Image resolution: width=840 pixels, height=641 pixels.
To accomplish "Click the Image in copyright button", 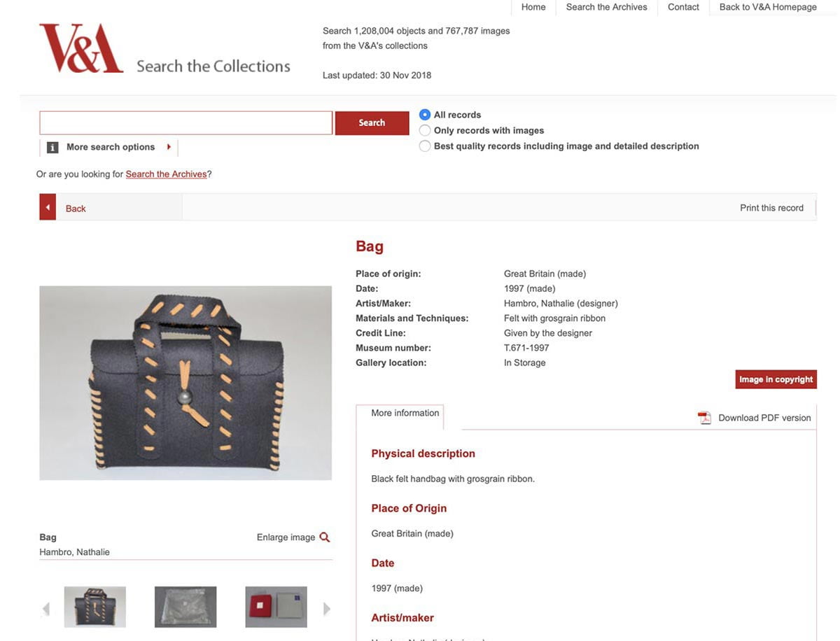I will point(776,379).
